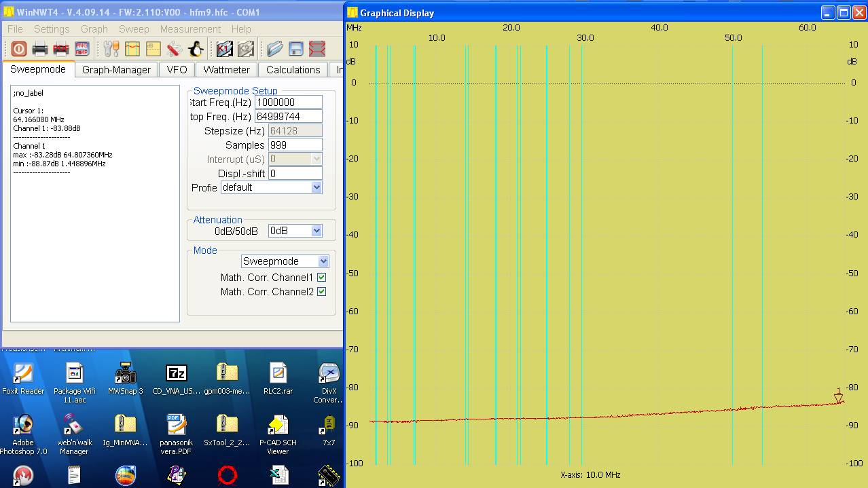Click the open folder icon in toolbar
The height and width of the screenshot is (488, 868).
274,49
